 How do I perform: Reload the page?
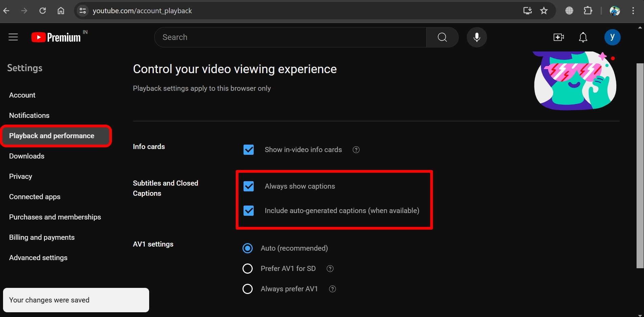[x=43, y=11]
